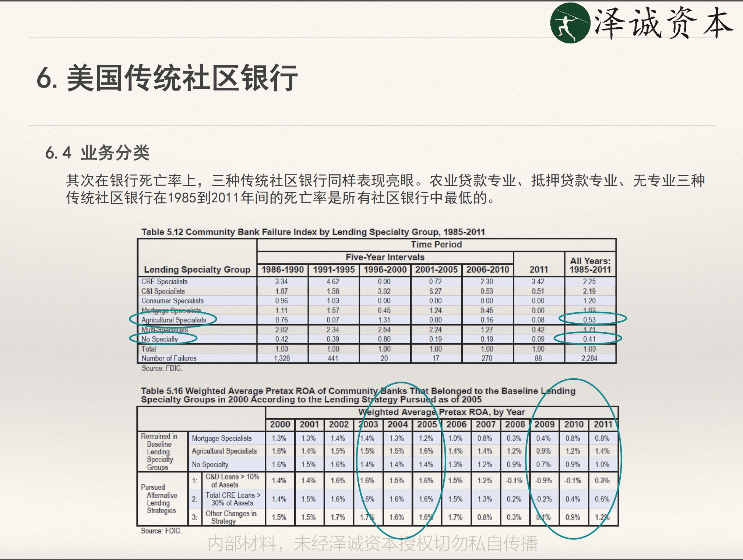743x560 pixels.
Task: Click the 3.02 value for C&I Specialists
Action: (x=384, y=291)
